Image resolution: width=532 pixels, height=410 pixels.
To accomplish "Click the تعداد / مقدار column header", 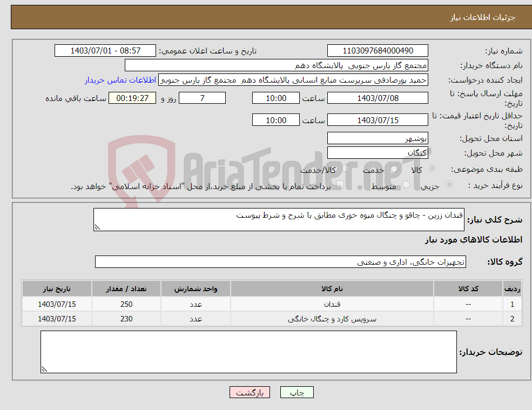I will click(126, 289).
